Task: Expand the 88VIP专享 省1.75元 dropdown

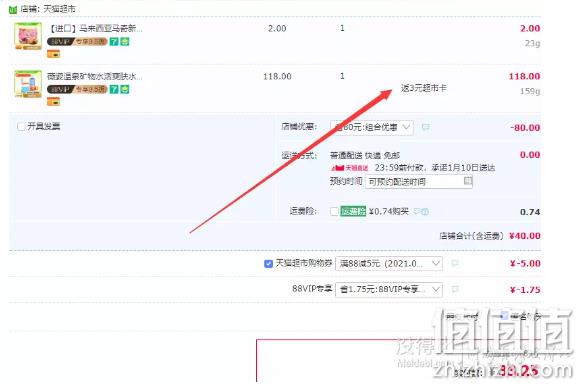Action: point(389,289)
